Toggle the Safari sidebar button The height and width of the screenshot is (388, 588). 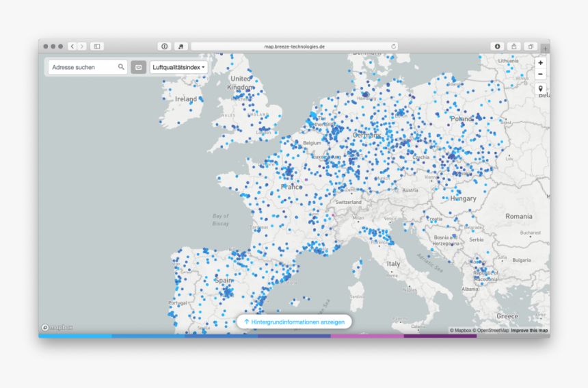[97, 47]
